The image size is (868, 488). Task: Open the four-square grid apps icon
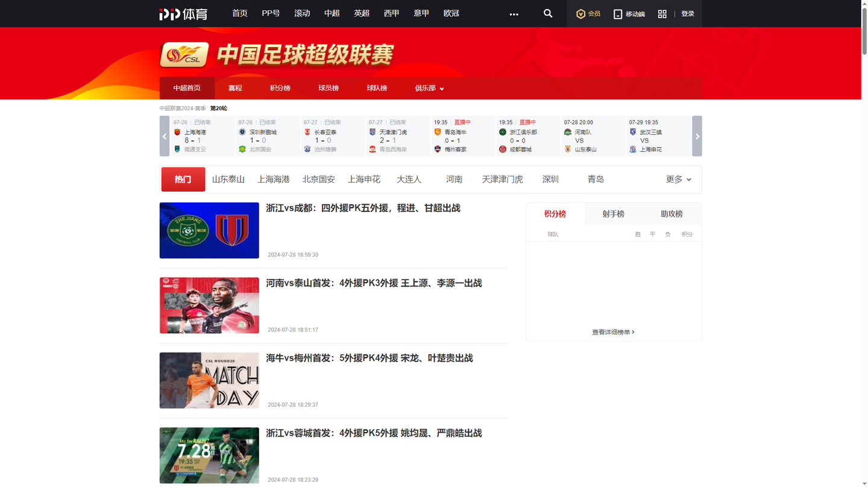tap(662, 14)
